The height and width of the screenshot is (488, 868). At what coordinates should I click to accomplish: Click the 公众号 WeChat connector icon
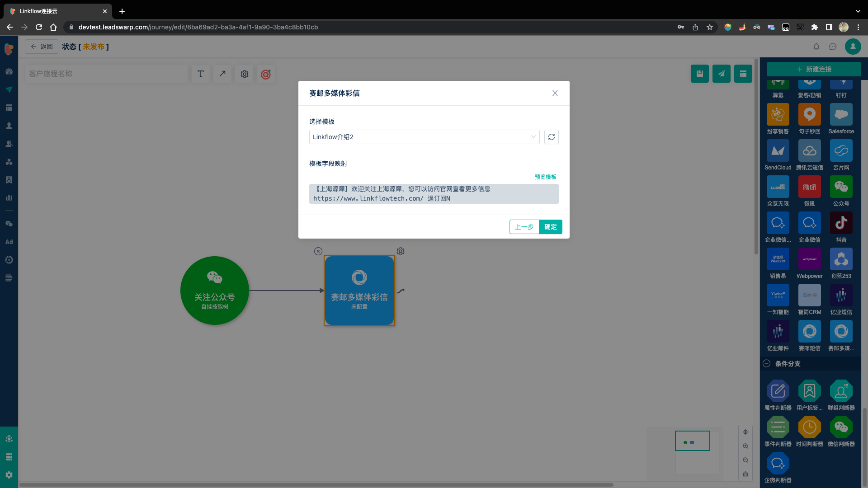click(841, 187)
